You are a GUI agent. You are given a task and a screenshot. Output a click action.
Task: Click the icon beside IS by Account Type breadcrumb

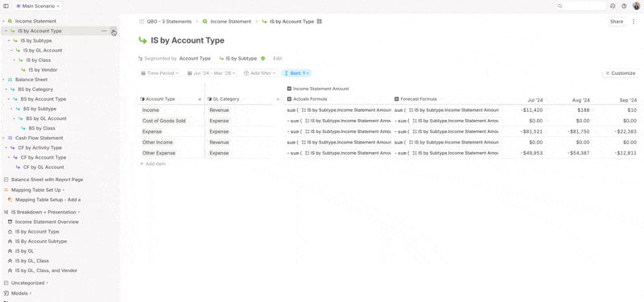point(319,22)
